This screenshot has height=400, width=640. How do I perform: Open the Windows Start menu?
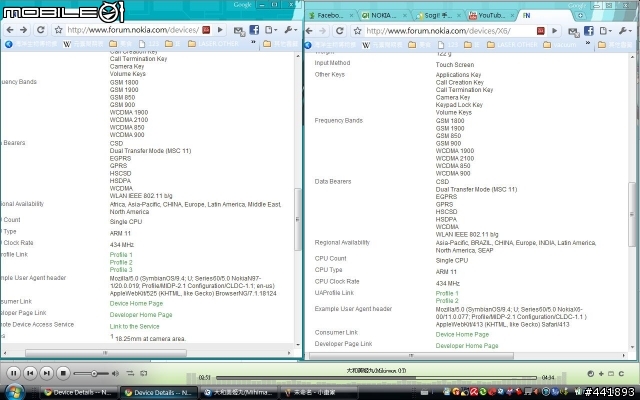13,392
